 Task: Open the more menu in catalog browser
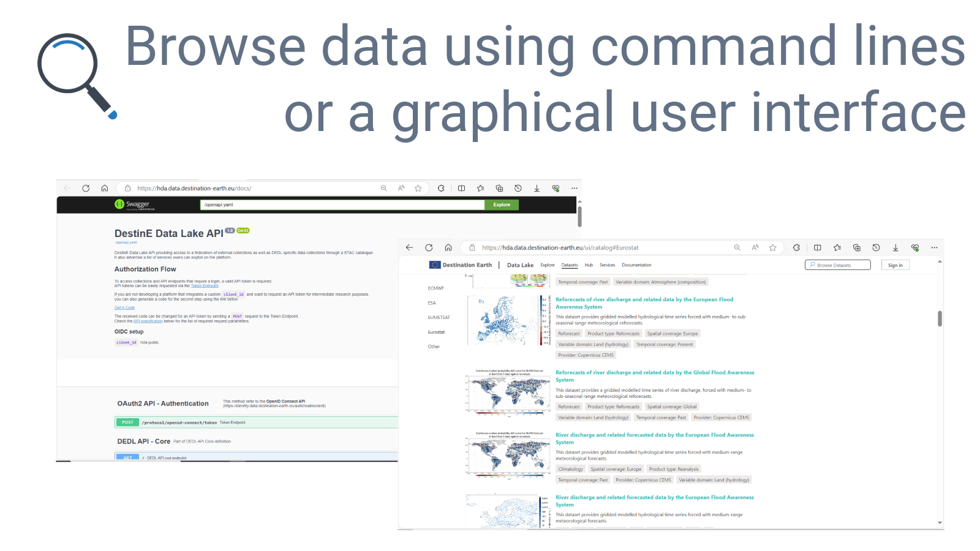click(934, 248)
